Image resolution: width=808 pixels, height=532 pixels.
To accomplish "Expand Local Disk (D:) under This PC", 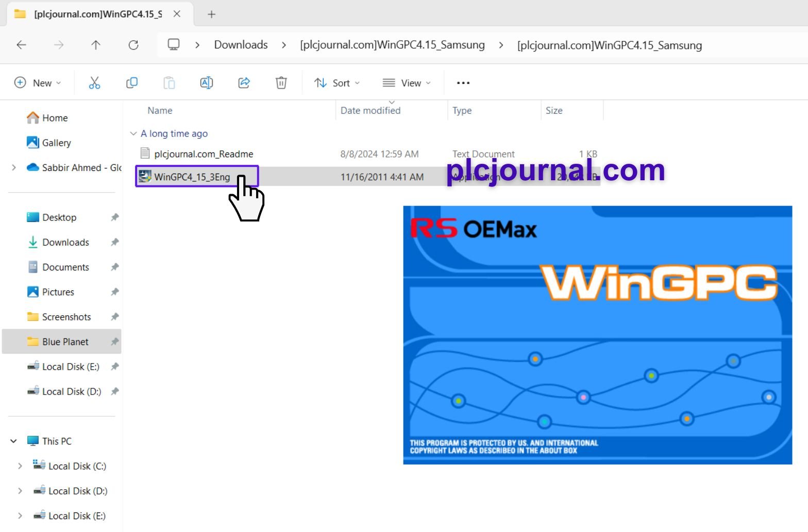I will (x=20, y=491).
